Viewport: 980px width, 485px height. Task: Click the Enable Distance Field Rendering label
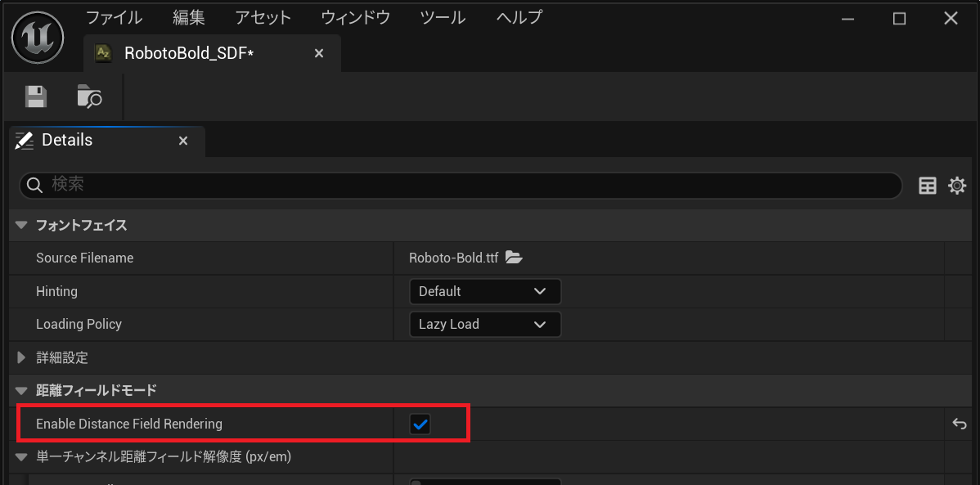tap(129, 424)
